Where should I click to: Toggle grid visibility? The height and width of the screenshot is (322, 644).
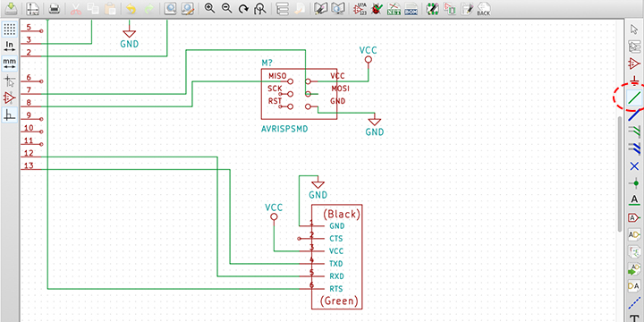[x=10, y=30]
